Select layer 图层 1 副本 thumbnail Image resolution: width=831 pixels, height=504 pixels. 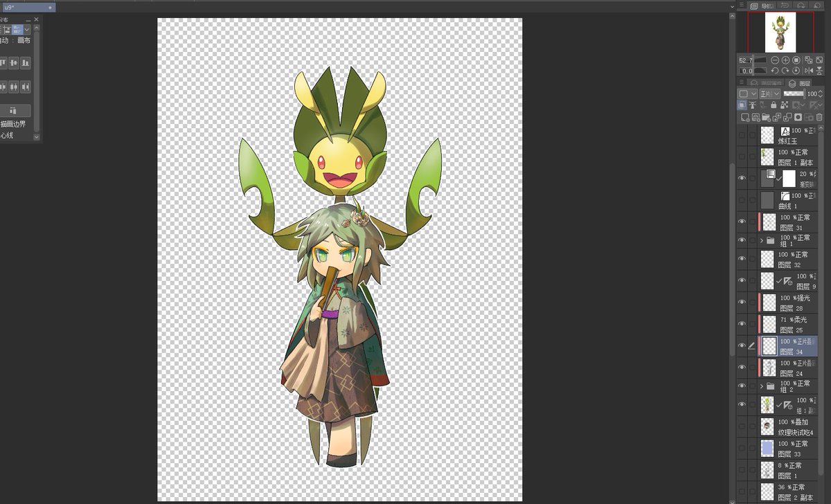pyautogui.click(x=767, y=156)
